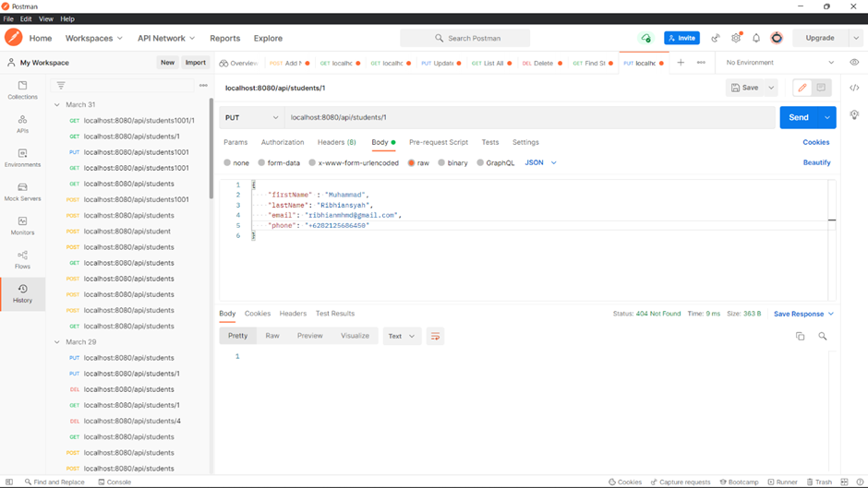Select the binary body type radio
Screen dimensions: 868x488
click(x=441, y=162)
